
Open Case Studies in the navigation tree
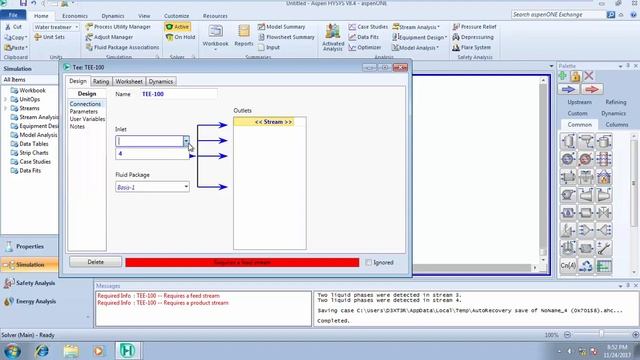point(35,162)
